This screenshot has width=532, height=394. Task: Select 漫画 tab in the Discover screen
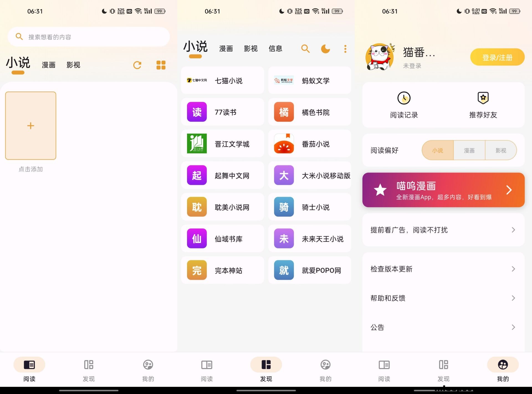click(226, 49)
